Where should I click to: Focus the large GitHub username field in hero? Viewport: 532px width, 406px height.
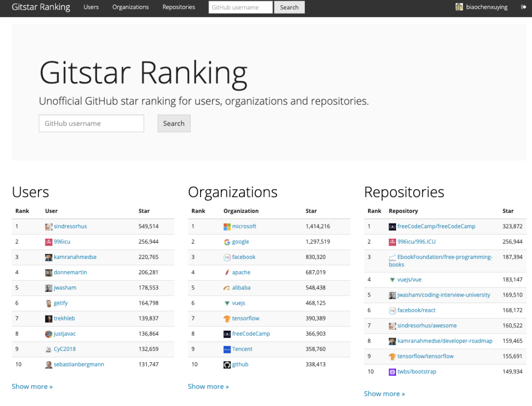pyautogui.click(x=91, y=124)
